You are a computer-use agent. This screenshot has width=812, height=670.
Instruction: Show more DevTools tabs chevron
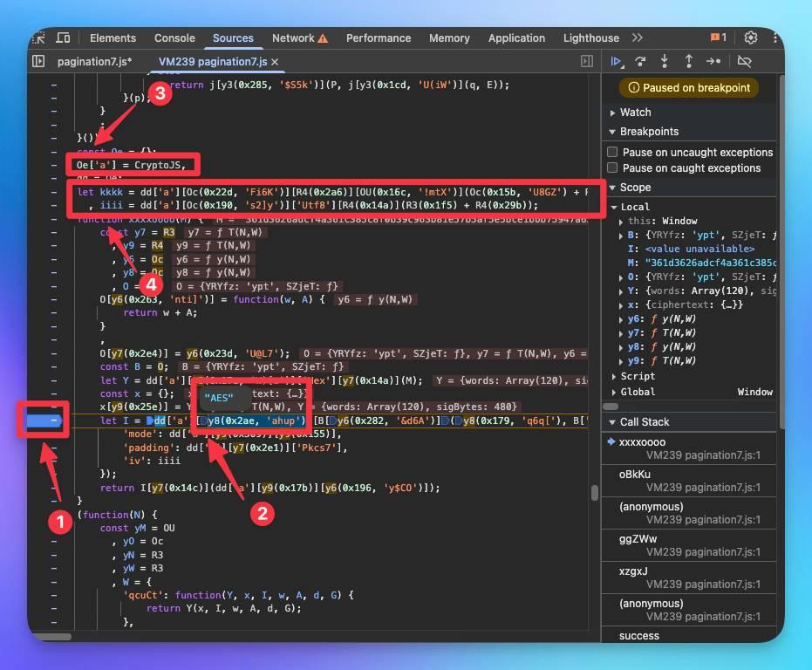pos(638,38)
